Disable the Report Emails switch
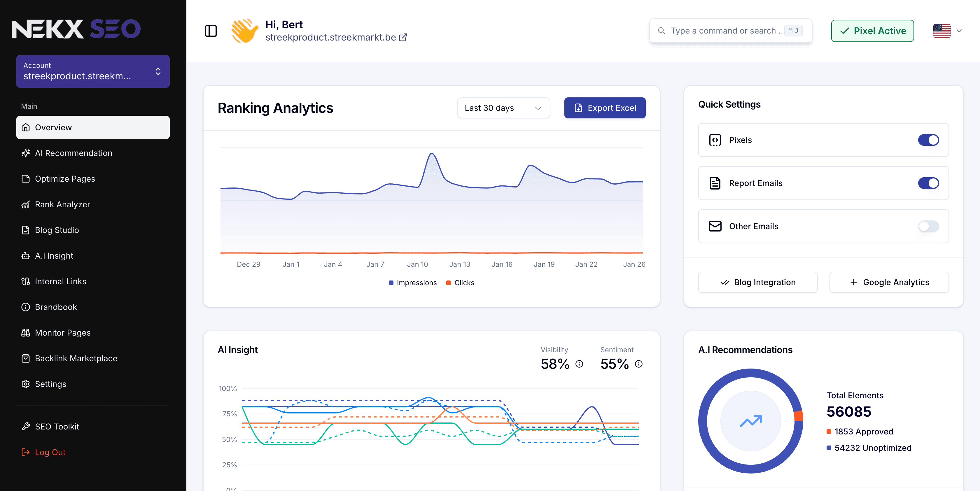The width and height of the screenshot is (980, 491). click(928, 183)
